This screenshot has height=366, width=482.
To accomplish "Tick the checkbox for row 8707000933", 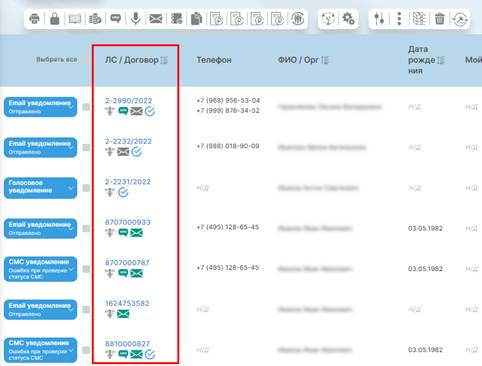I will 86,229.
